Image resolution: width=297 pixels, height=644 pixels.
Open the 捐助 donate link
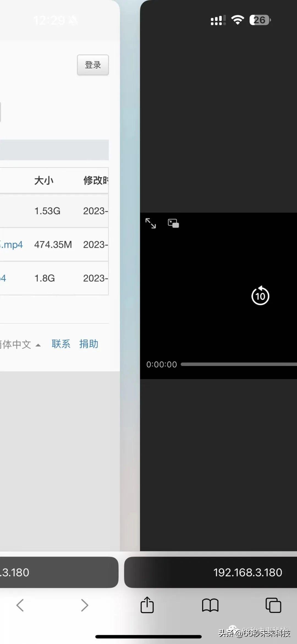point(89,344)
